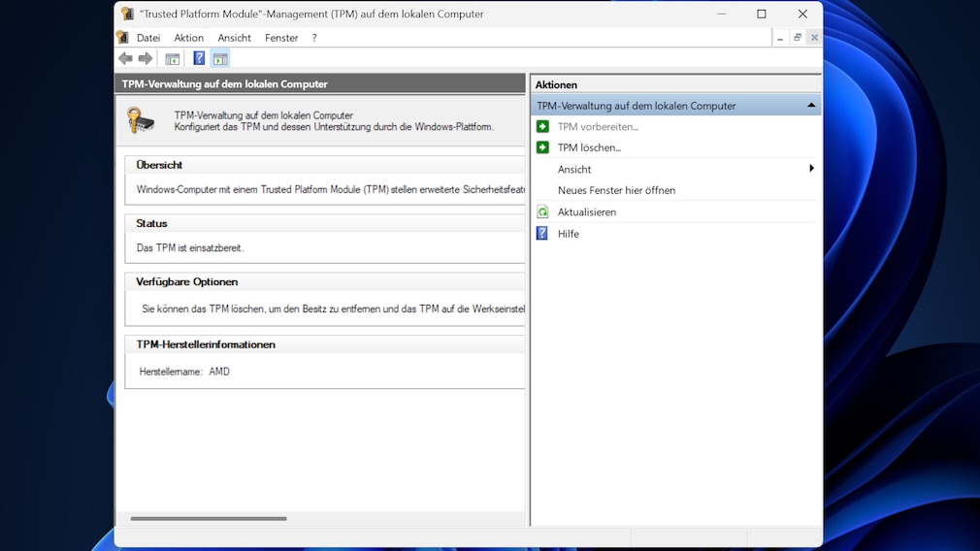Screen dimensions: 980x551
Task: Toggle the action pane toolbar icon
Action: click(x=220, y=59)
